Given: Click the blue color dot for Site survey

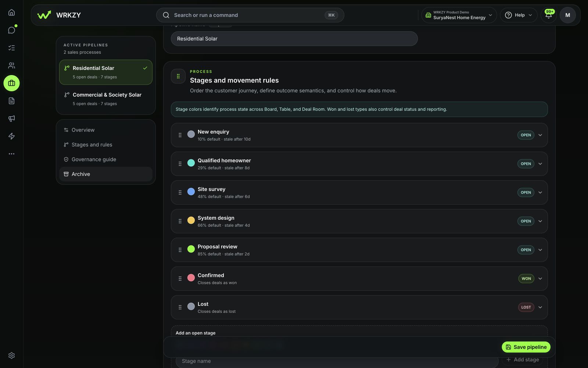Looking at the screenshot, I should (191, 192).
